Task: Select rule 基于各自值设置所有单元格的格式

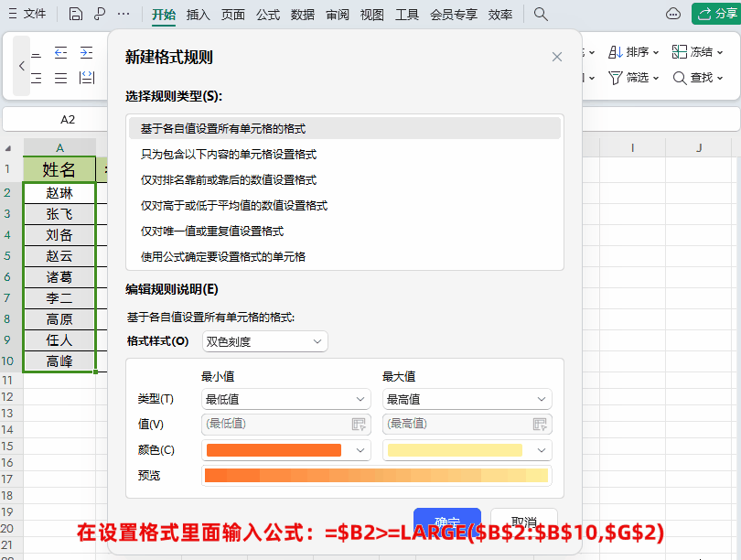Action: [345, 128]
